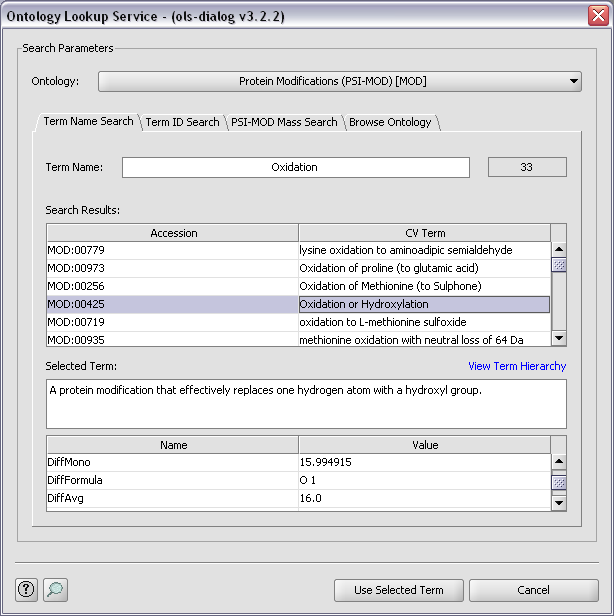Click the Term Name input field
Screen dimensions: 614x616
295,167
